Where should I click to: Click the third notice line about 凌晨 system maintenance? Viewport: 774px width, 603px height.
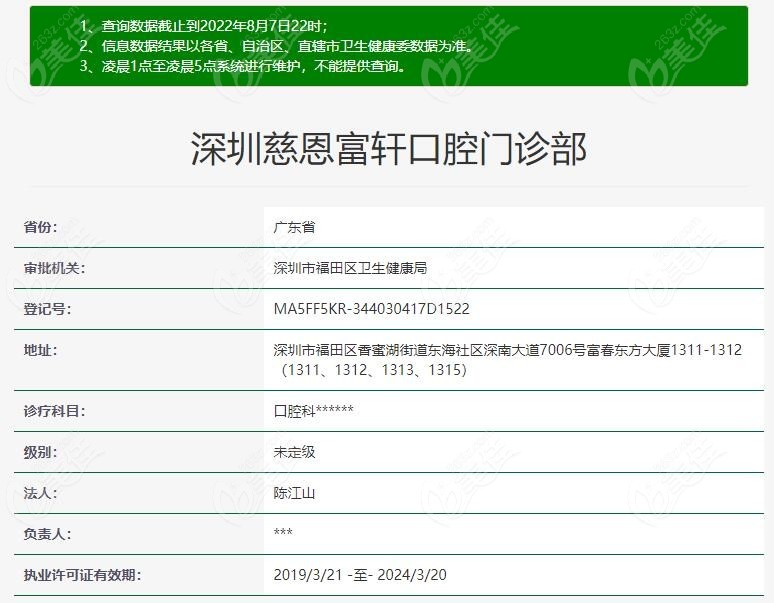coord(242,67)
